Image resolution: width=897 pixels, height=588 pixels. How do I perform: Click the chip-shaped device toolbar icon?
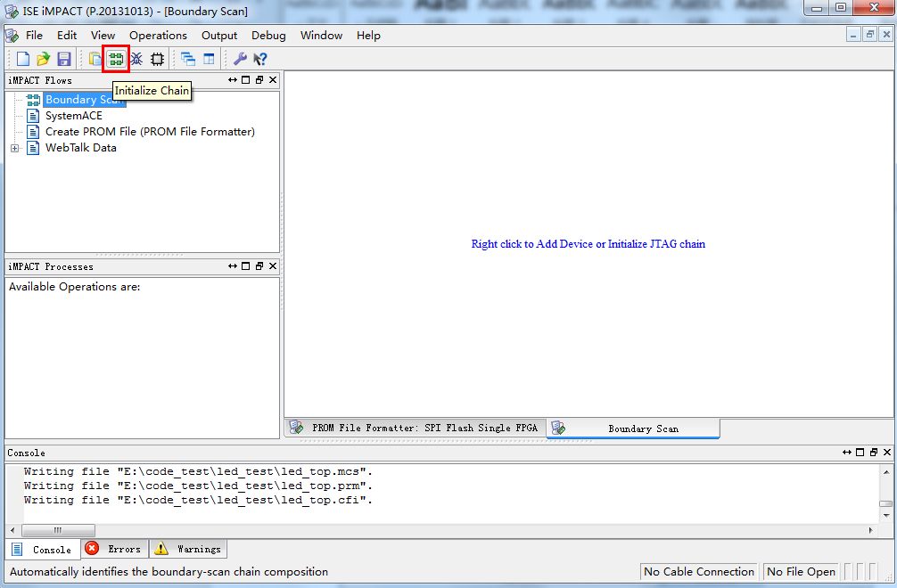[x=157, y=59]
